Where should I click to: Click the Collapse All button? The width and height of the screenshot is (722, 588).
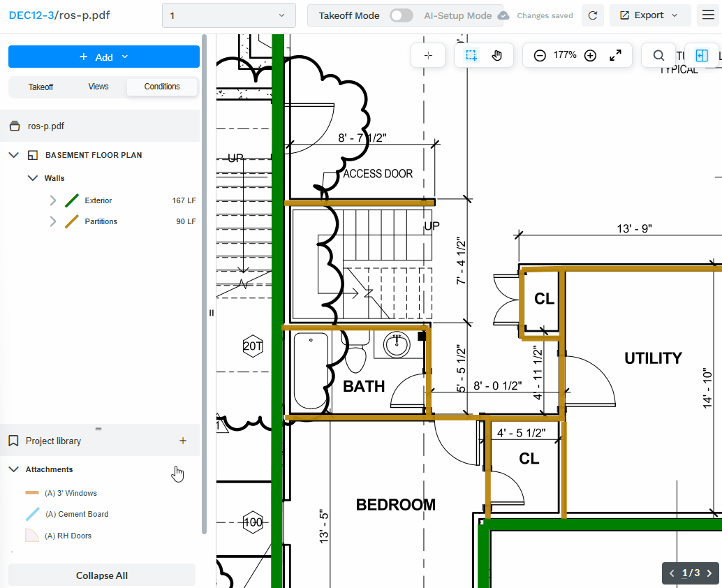101,575
